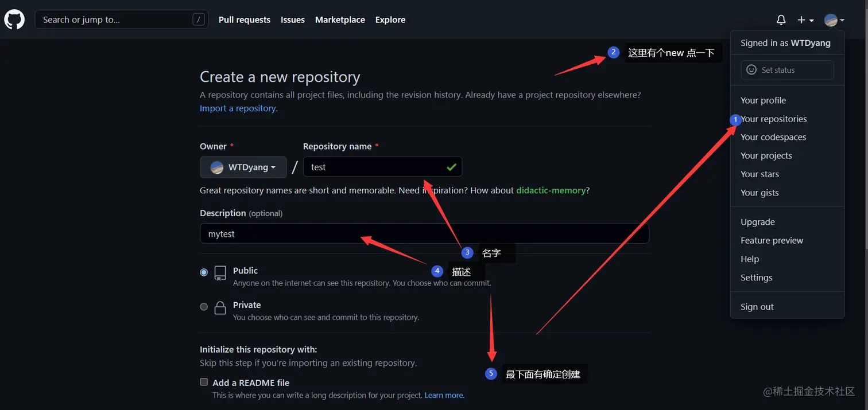Follow the Learn more link

point(444,395)
